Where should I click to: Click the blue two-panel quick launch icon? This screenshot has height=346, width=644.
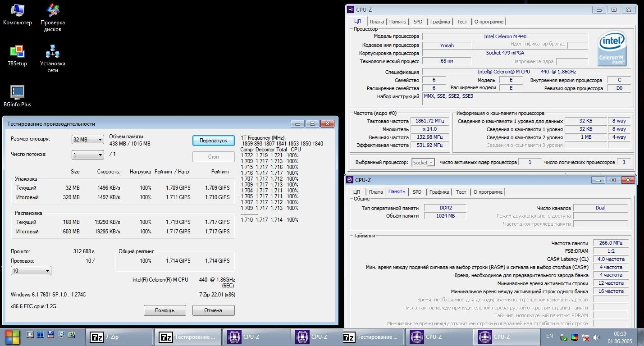pyautogui.click(x=41, y=335)
